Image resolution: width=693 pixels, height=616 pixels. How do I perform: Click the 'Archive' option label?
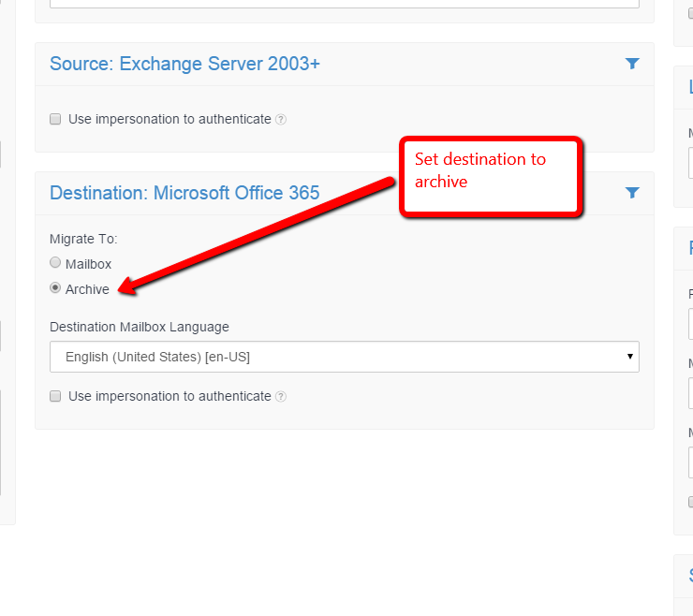(x=87, y=289)
